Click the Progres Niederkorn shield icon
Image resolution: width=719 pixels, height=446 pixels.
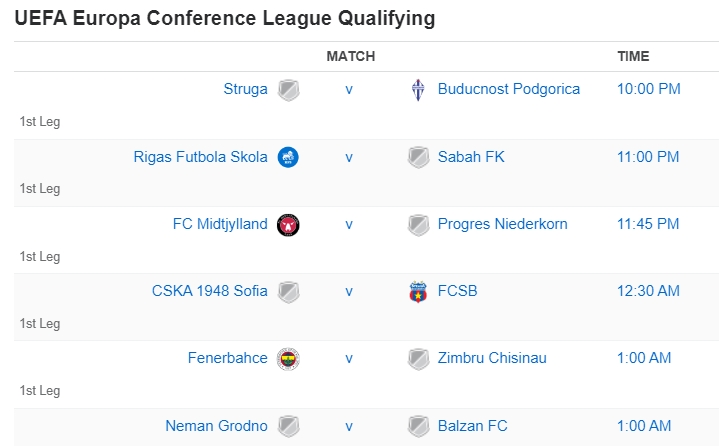[418, 224]
